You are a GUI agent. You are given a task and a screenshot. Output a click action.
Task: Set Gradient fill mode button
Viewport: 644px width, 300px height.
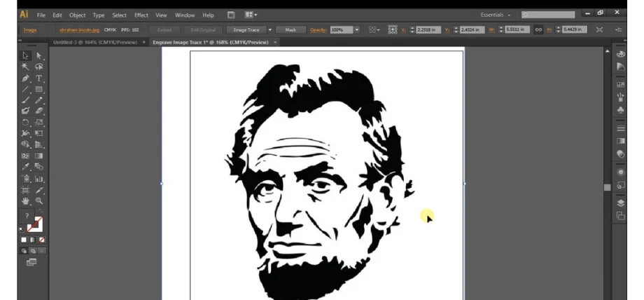[33, 240]
